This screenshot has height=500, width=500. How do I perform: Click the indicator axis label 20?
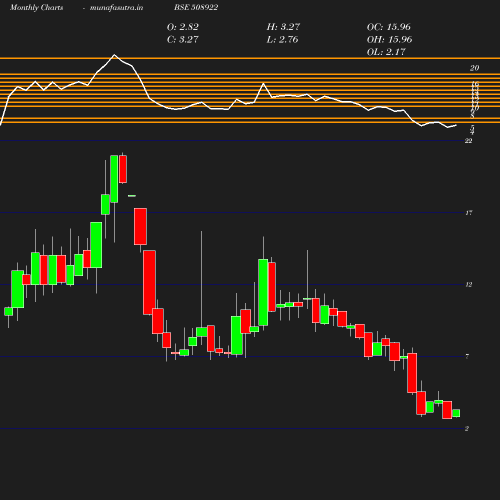[x=474, y=68]
